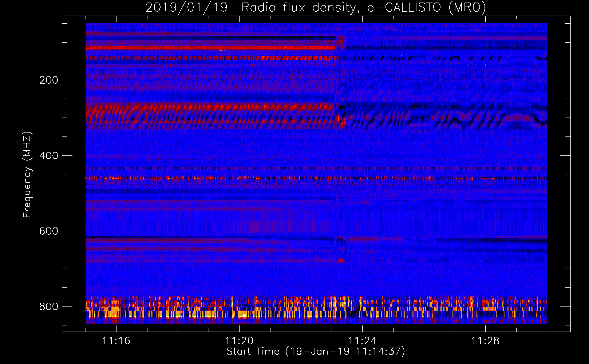Click the 600 frequency tick label

tap(49, 232)
